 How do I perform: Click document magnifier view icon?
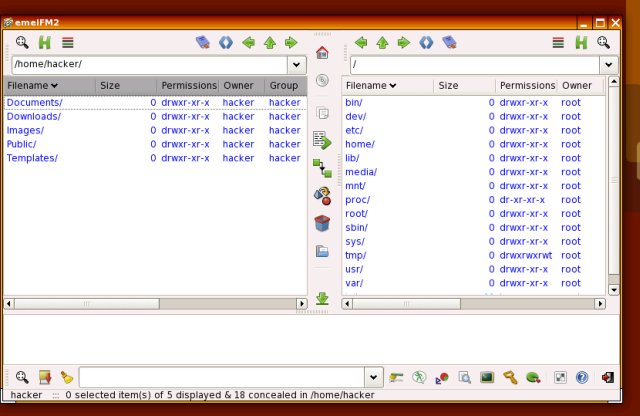click(x=464, y=377)
